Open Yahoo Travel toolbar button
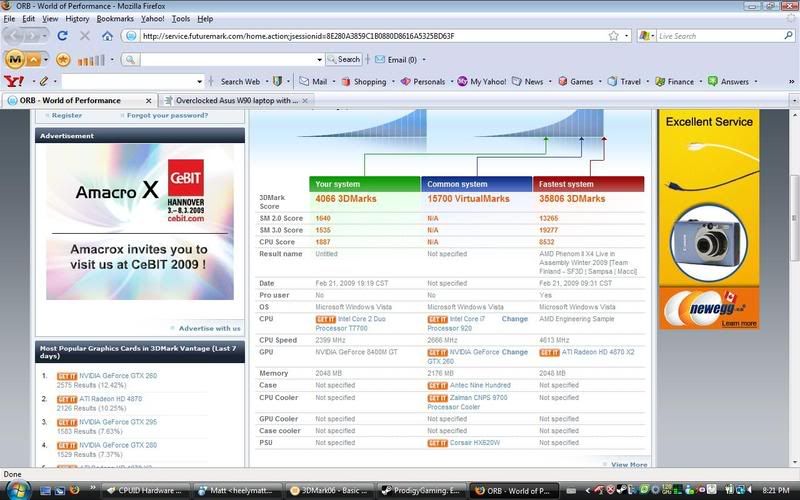 [x=624, y=81]
